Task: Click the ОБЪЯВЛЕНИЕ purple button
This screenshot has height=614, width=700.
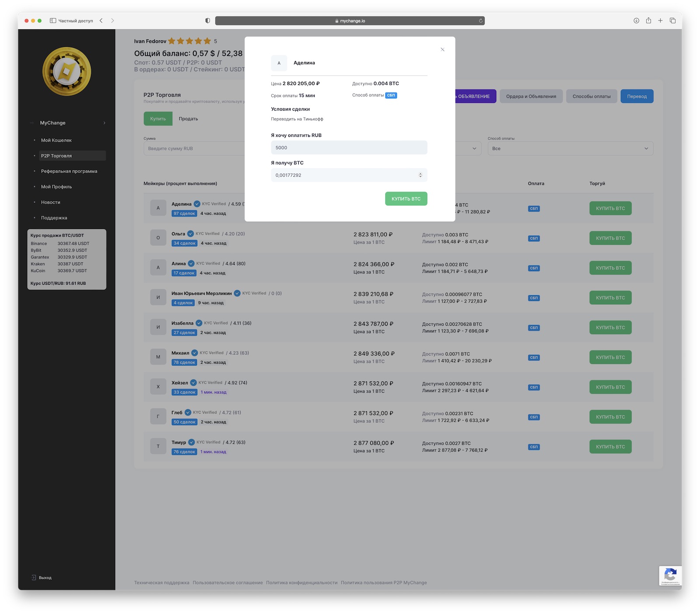Action: click(476, 97)
